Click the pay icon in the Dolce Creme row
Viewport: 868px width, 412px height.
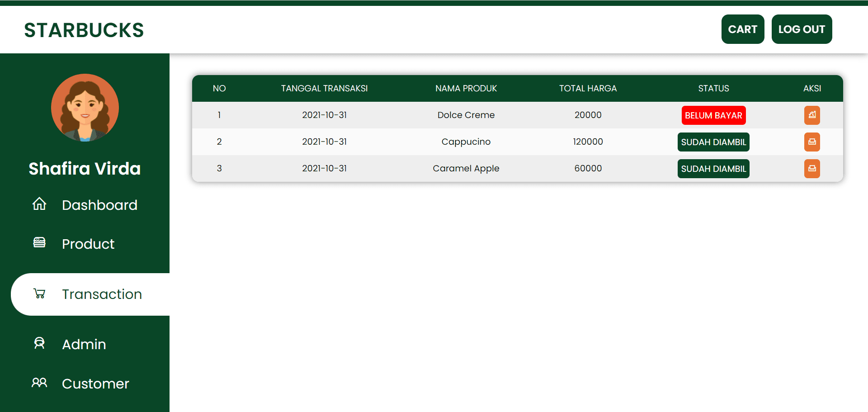(812, 115)
